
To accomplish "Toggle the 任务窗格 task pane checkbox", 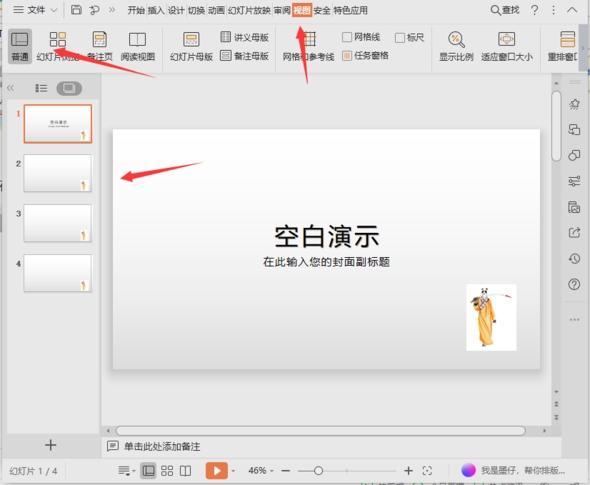I will click(347, 56).
